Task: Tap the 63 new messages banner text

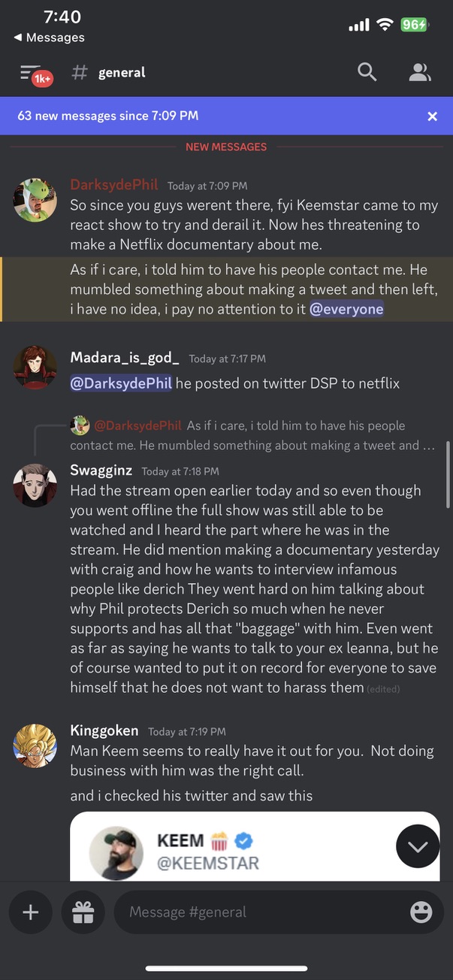Action: point(108,116)
